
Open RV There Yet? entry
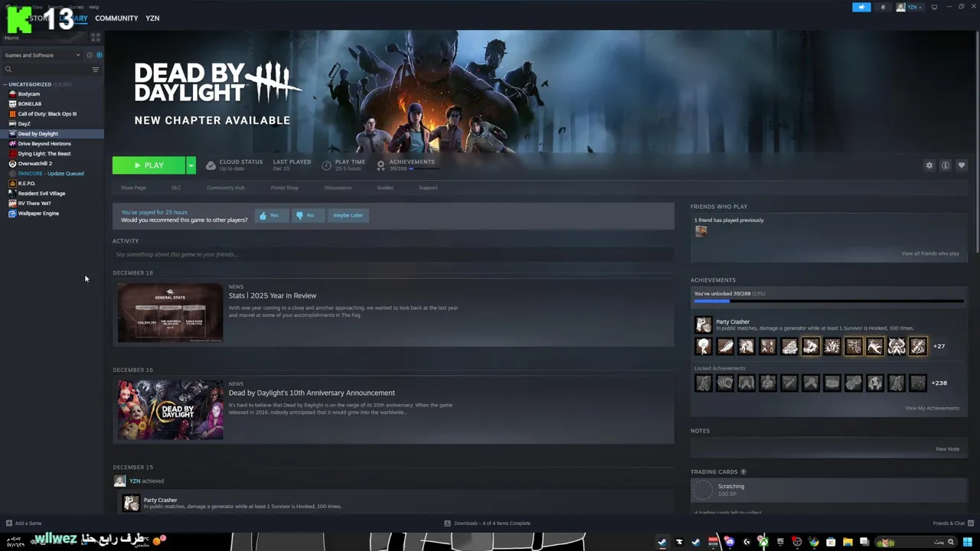coord(34,204)
